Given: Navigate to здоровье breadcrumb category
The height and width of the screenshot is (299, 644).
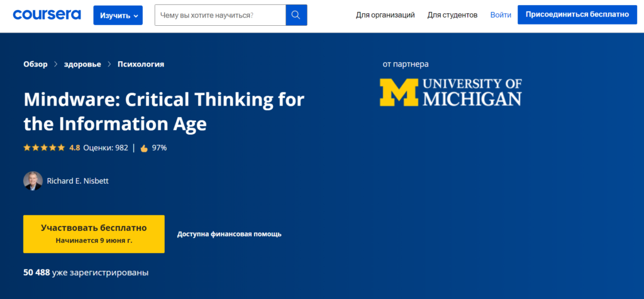Looking at the screenshot, I should point(82,64).
